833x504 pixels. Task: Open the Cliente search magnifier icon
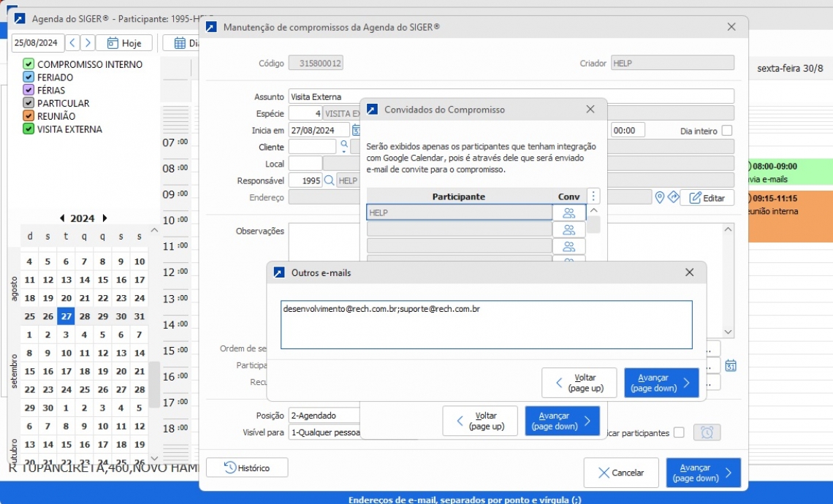click(x=344, y=145)
